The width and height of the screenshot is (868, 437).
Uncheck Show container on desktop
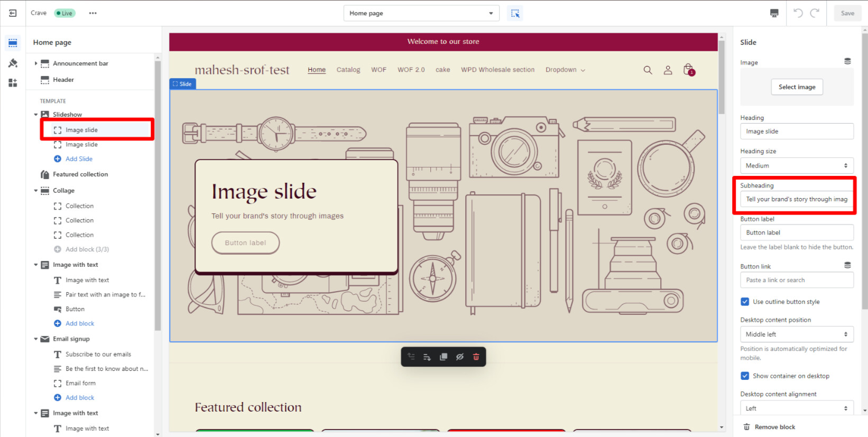point(745,376)
